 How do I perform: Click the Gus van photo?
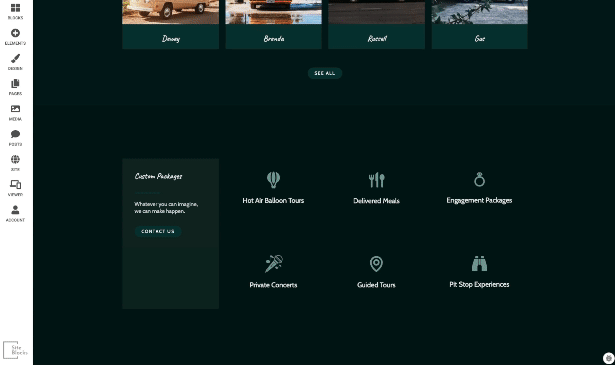click(480, 12)
